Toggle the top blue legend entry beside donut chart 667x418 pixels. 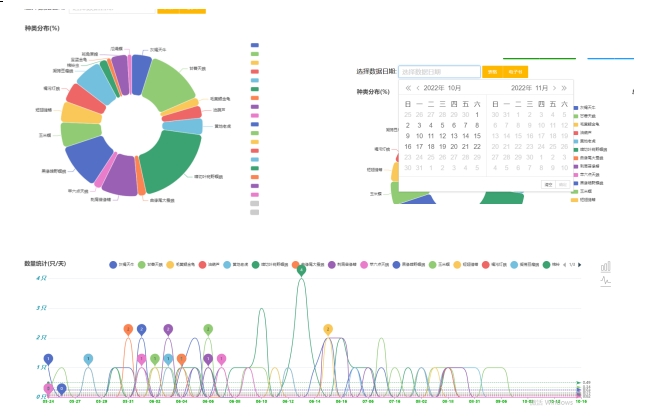coord(254,46)
